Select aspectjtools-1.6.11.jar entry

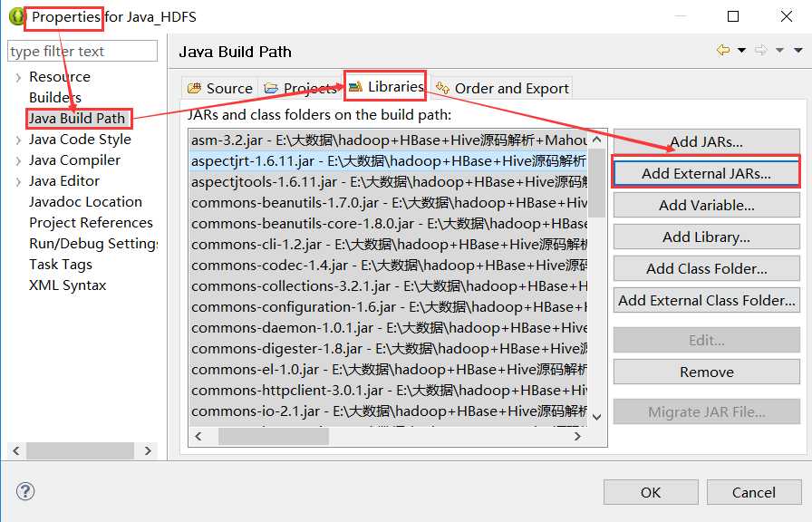[x=389, y=182]
